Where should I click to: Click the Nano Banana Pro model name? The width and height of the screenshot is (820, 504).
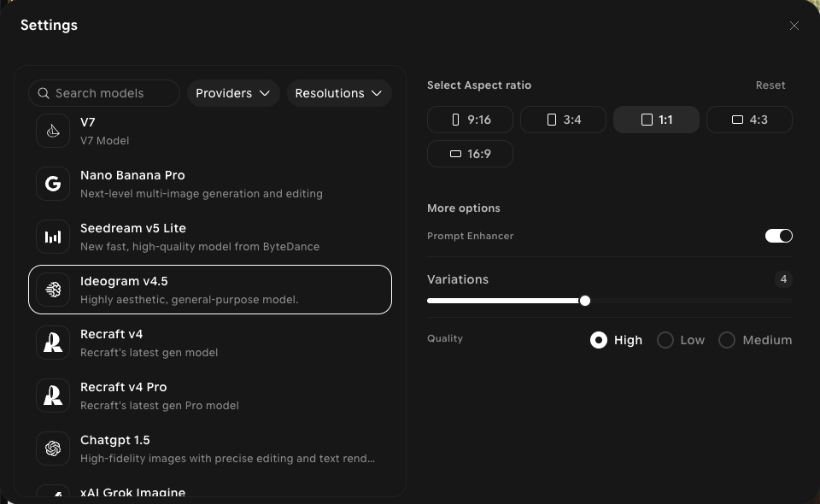[x=132, y=175]
